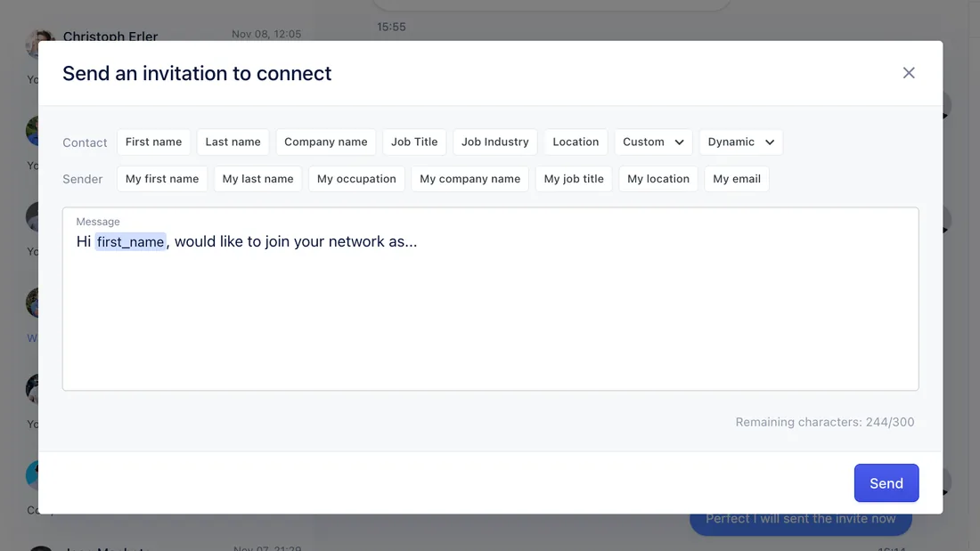Screen dimensions: 980x551
Task: Insert Location contact variable
Action: pos(576,142)
